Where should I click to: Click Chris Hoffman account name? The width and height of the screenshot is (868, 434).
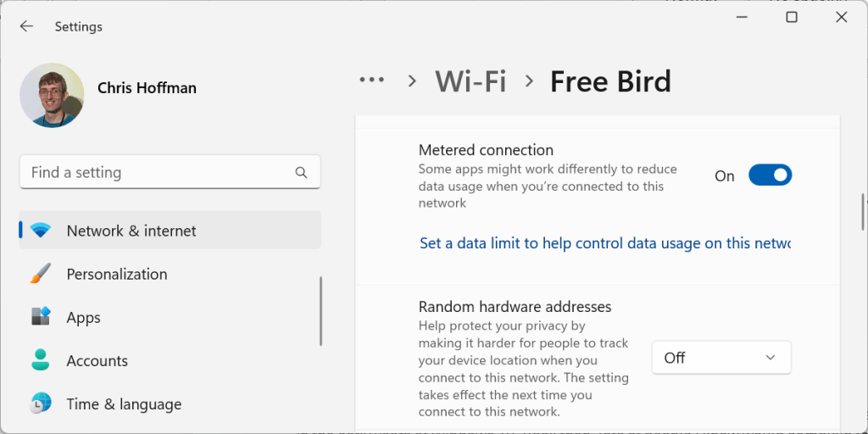tap(147, 88)
